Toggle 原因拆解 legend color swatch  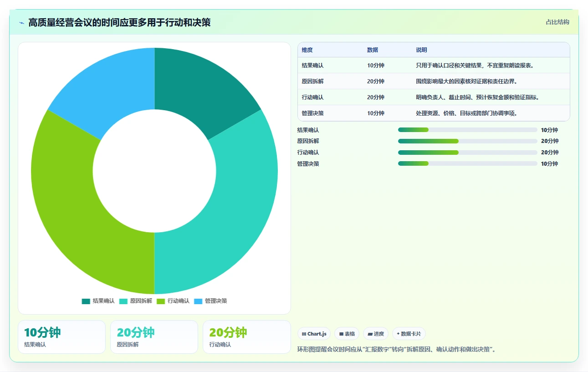pos(123,301)
